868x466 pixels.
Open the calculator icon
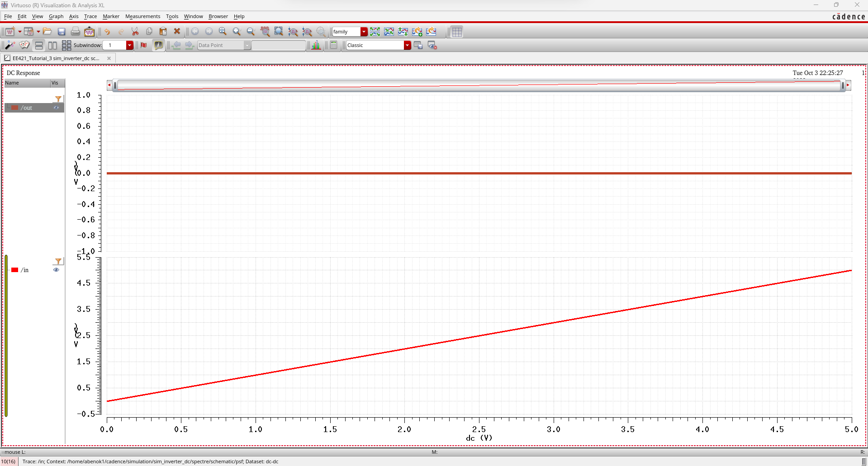(x=334, y=45)
